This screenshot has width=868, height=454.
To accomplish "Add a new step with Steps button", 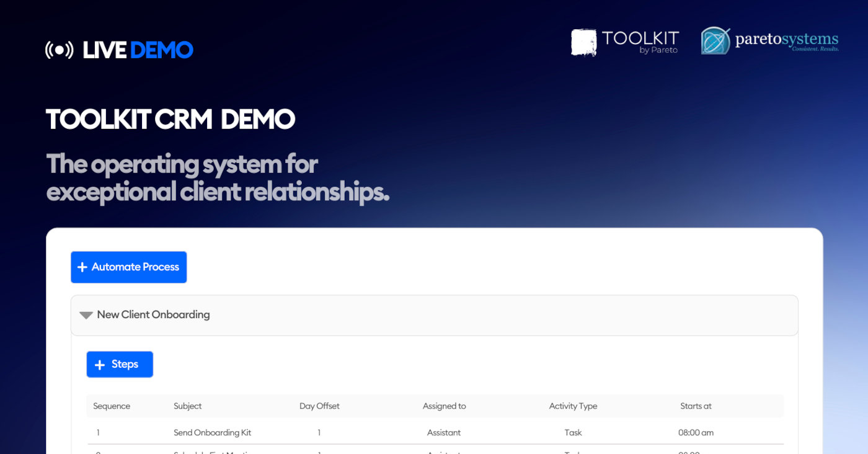I will (120, 365).
